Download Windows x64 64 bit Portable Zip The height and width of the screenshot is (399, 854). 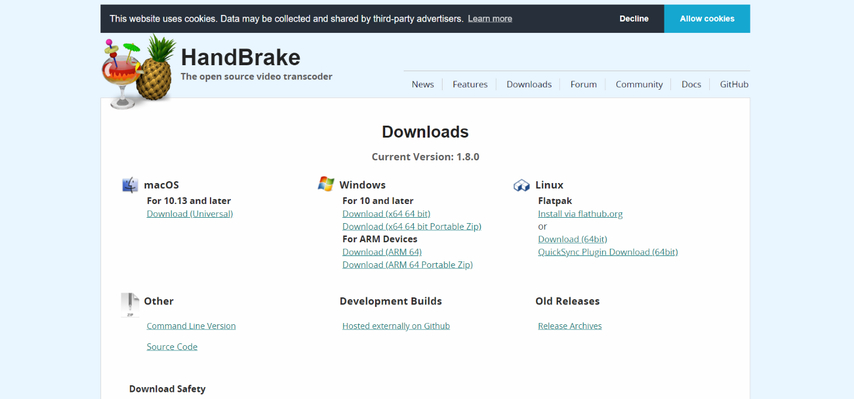(412, 226)
